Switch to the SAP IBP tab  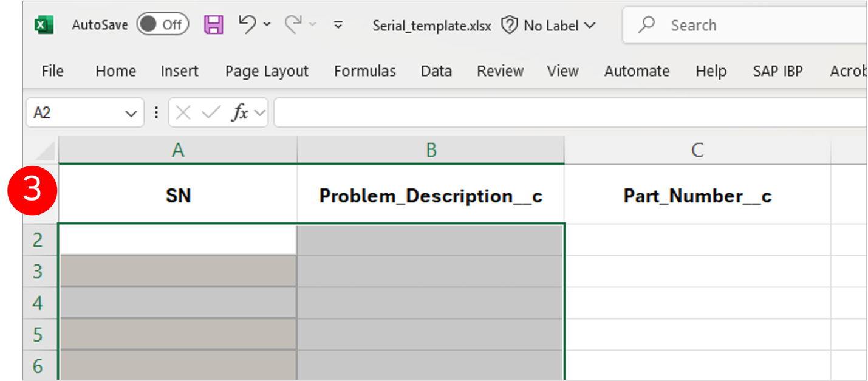(x=777, y=71)
